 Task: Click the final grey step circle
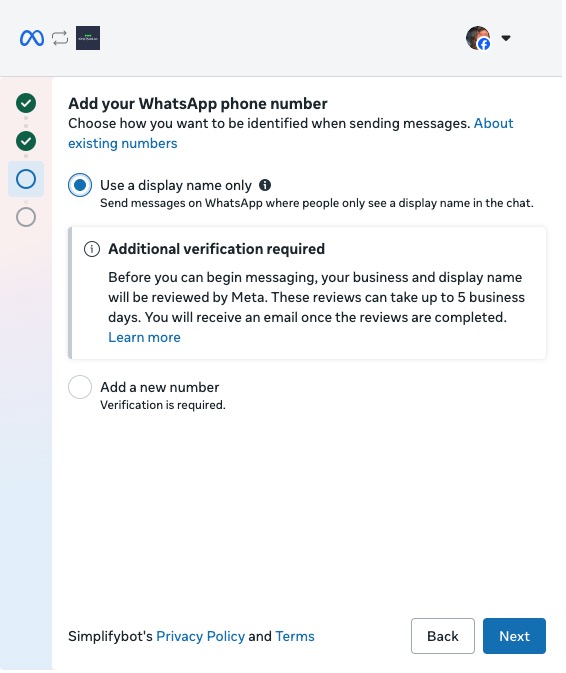click(x=26, y=217)
